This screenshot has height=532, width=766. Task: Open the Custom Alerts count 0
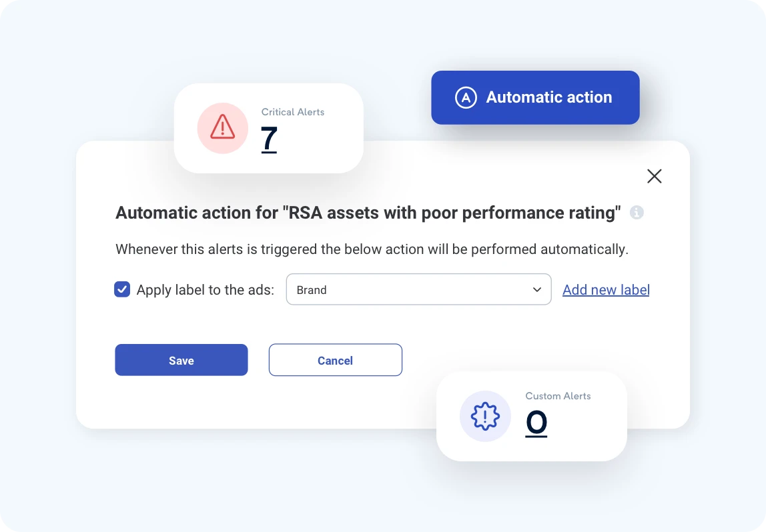pos(536,422)
